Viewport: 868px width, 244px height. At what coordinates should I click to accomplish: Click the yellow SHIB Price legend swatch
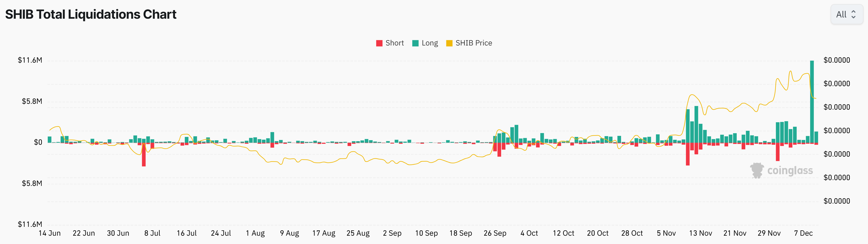coord(449,43)
